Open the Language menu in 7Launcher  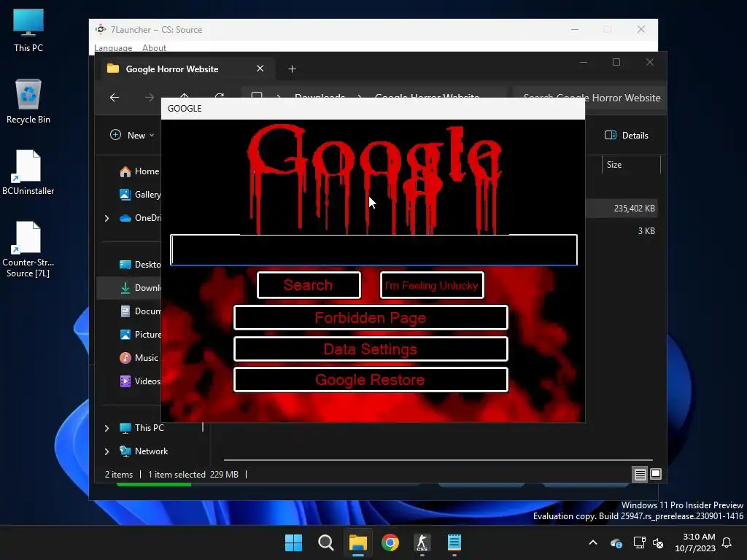(x=113, y=47)
